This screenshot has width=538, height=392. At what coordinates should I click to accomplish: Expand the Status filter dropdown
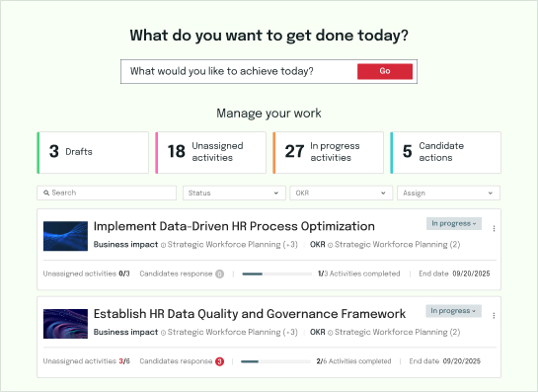(x=234, y=193)
